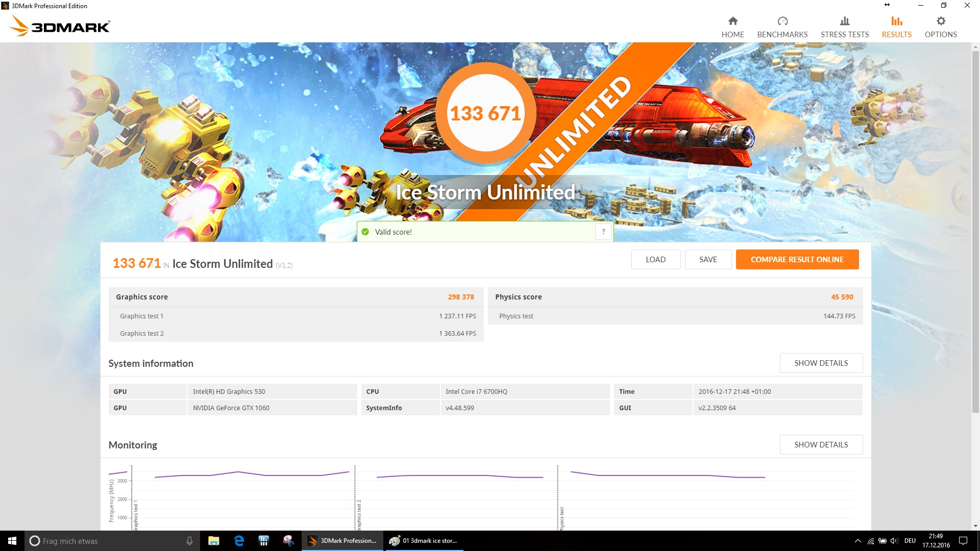Screen dimensions: 980x551
Task: Launch Microsoft Edge from the taskbar
Action: click(238, 541)
